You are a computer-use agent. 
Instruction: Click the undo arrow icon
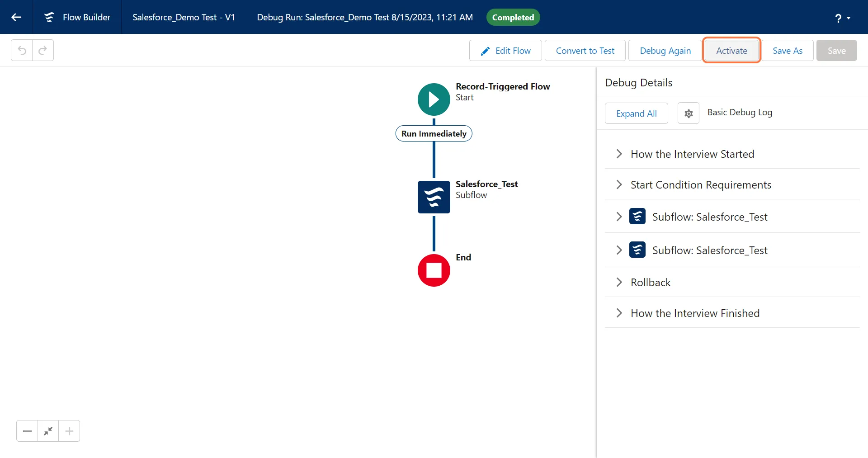22,50
